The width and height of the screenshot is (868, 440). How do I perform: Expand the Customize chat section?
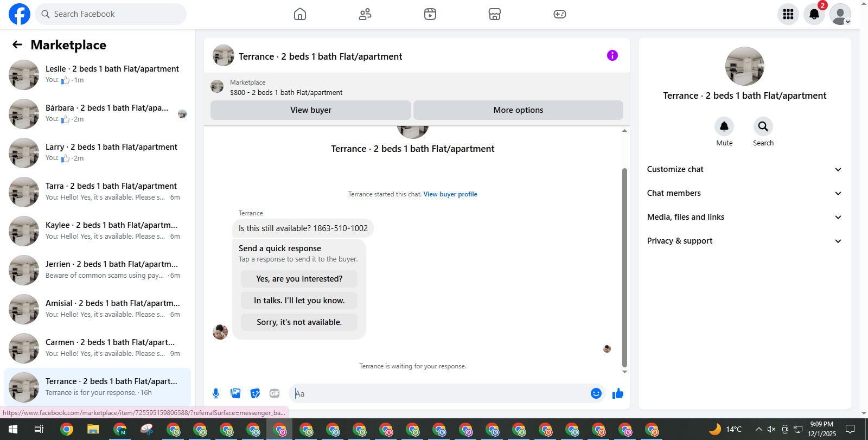click(745, 169)
